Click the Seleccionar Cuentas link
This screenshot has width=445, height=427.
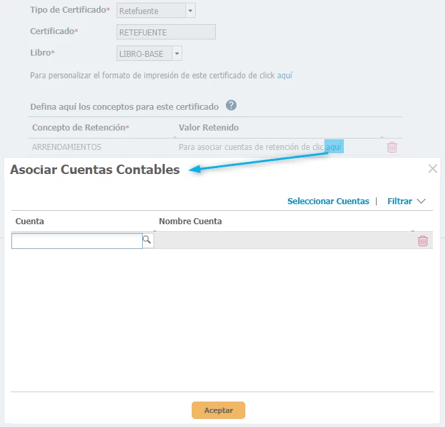pos(328,201)
